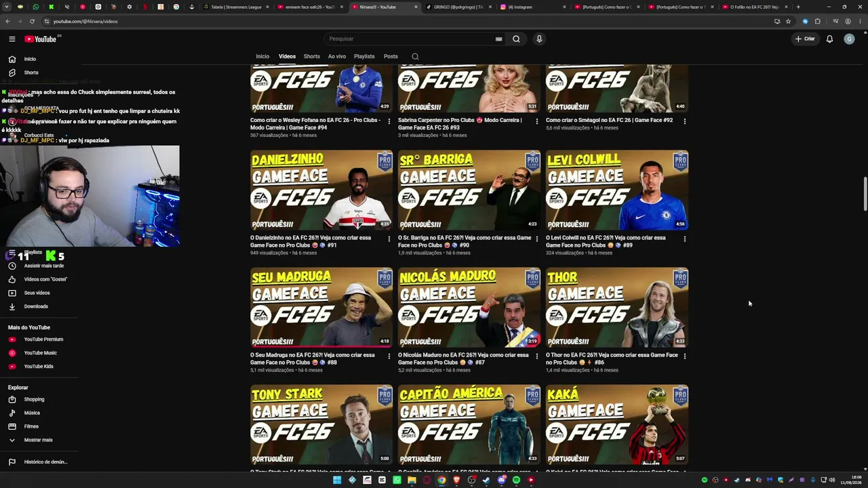Open File Explorer from the taskbar

[x=412, y=480]
